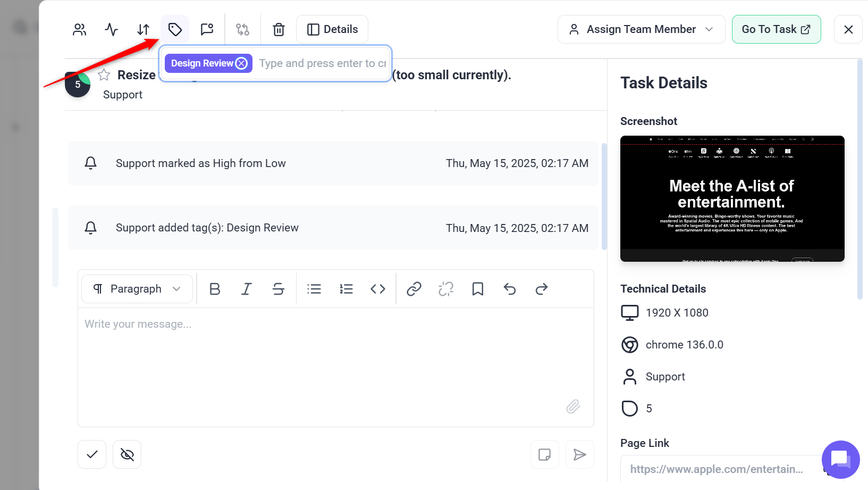Click the team members icon
The width and height of the screenshot is (868, 490).
(80, 29)
